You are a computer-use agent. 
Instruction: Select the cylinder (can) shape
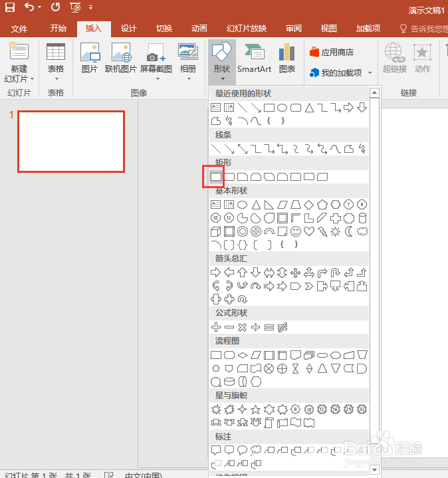(x=362, y=218)
